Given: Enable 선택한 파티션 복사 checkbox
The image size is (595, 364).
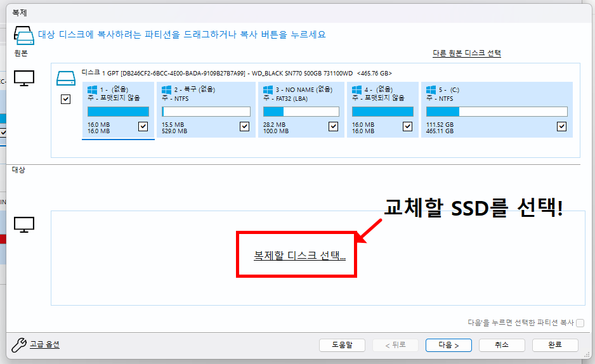Looking at the screenshot, I should [580, 323].
